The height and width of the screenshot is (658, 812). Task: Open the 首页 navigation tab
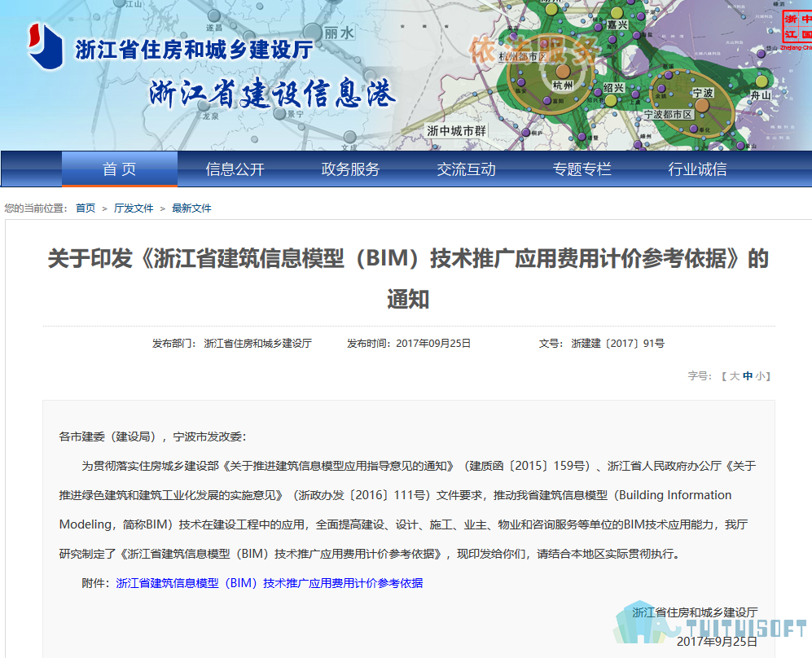coord(120,169)
